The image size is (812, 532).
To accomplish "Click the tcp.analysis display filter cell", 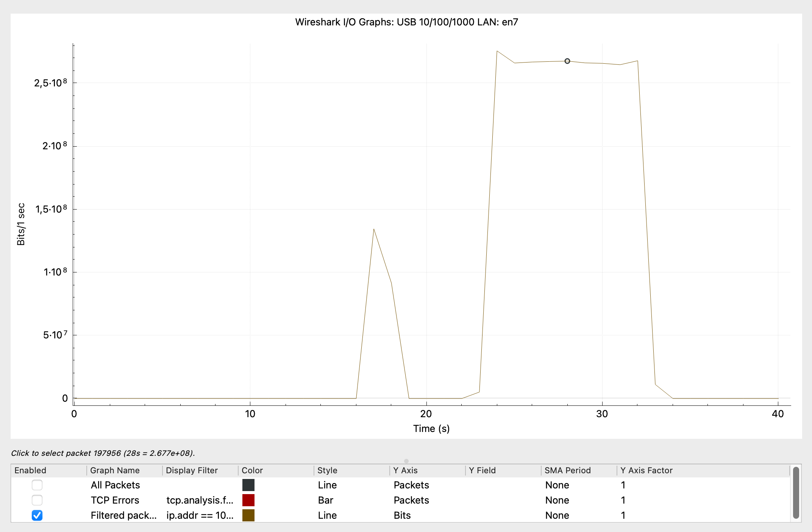I will click(x=200, y=500).
